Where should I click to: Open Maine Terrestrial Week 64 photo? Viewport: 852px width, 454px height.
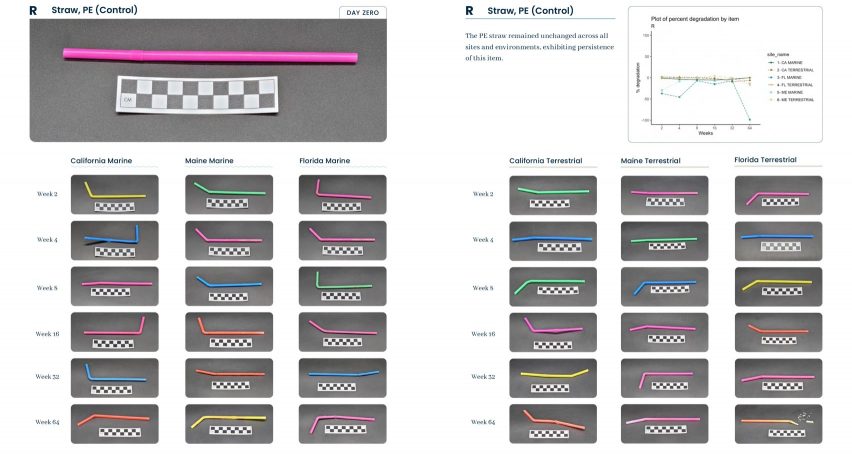tap(665, 424)
